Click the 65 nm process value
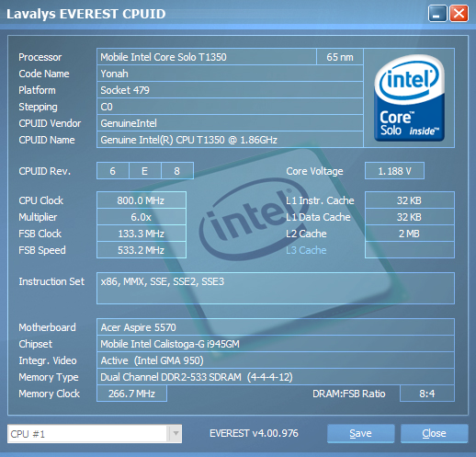Viewport: 476px width, 457px height. 340,57
